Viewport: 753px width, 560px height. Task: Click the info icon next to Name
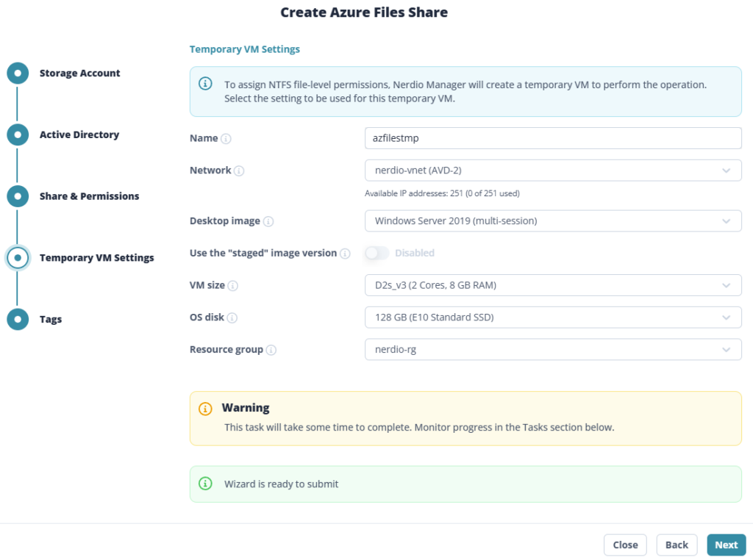(226, 139)
